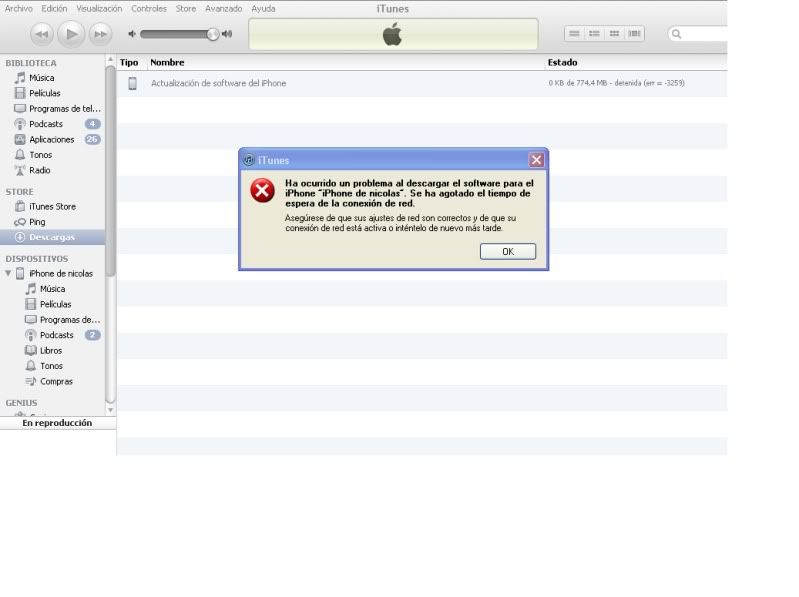
Task: Click the iPhone icon in the Tipo column
Action: 132,84
